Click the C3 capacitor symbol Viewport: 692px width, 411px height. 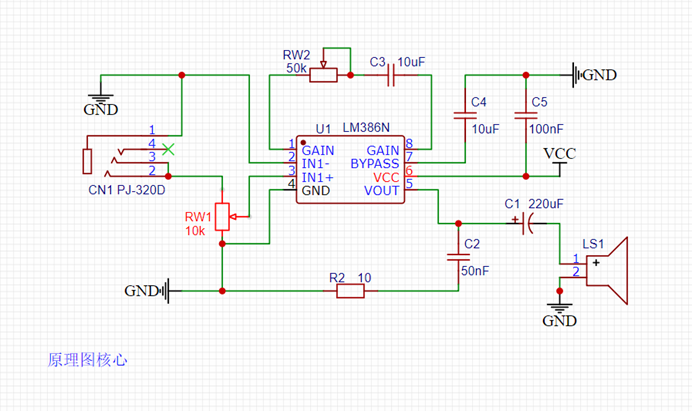click(391, 75)
